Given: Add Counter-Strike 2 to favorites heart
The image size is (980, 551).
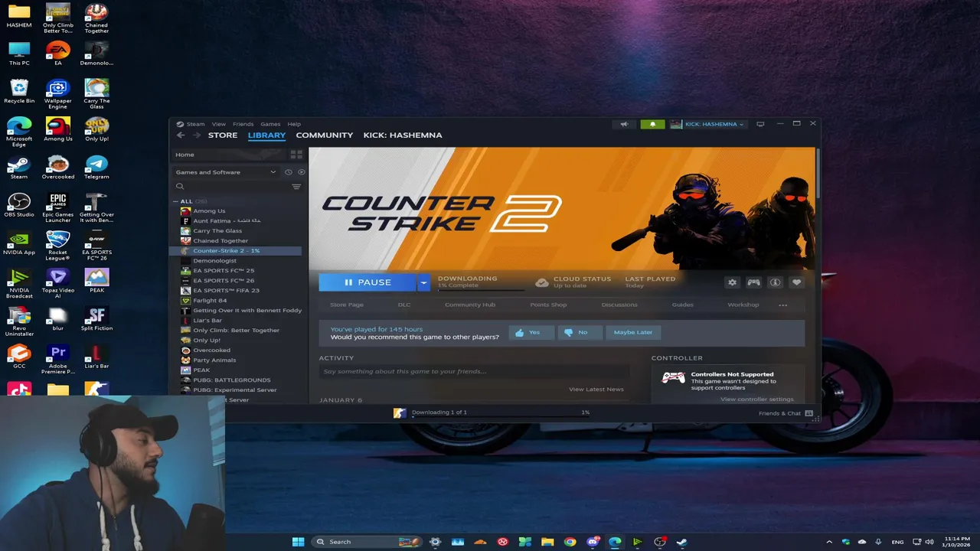Looking at the screenshot, I should (796, 282).
